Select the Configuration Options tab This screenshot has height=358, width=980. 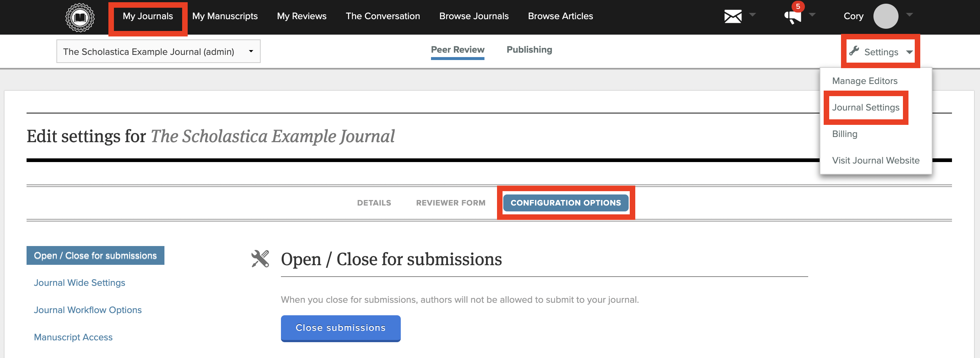pos(565,203)
